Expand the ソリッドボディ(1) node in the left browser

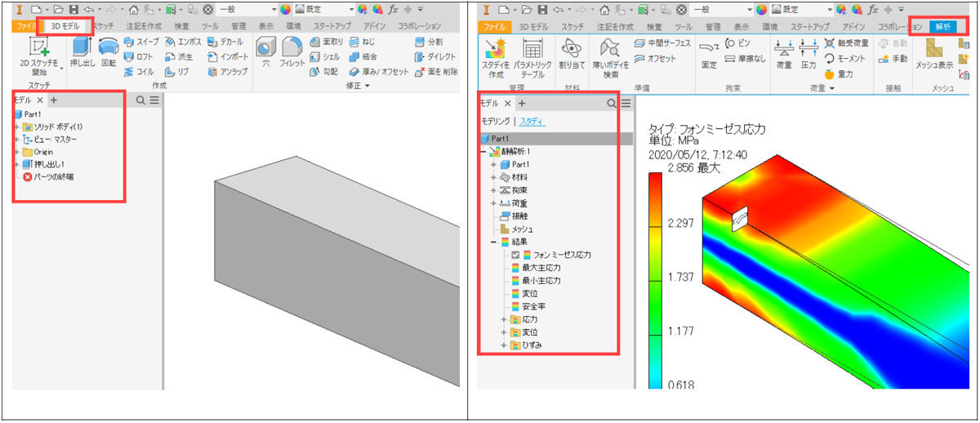pos(16,127)
